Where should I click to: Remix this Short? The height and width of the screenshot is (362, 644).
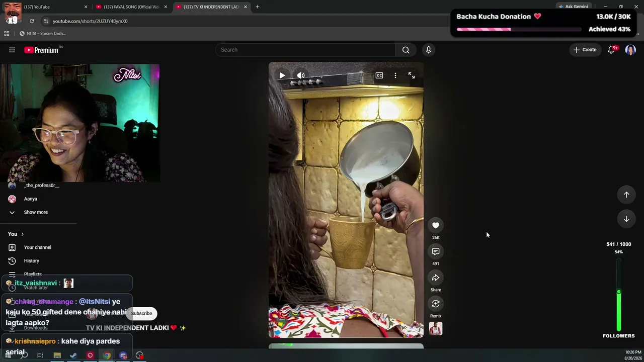pyautogui.click(x=436, y=304)
